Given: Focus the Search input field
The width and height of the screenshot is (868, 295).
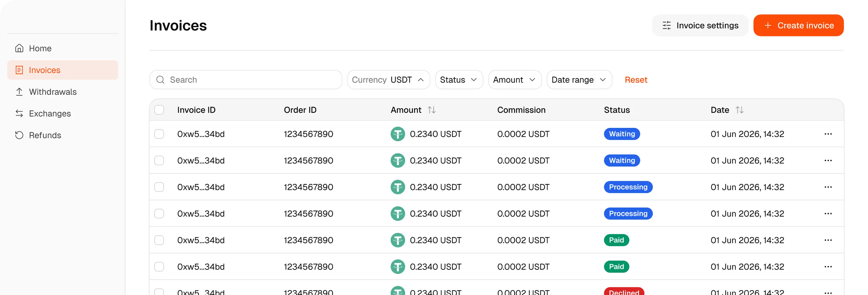Looking at the screenshot, I should click(x=246, y=80).
